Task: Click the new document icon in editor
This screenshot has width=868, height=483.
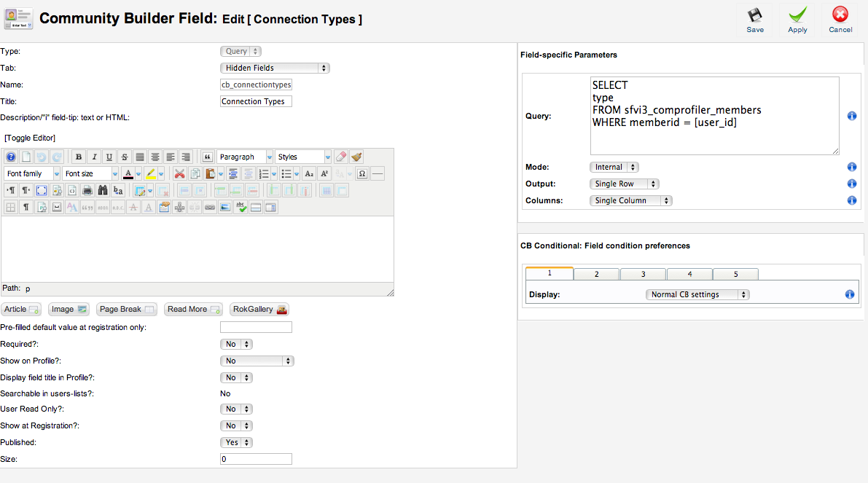Action: click(x=26, y=157)
